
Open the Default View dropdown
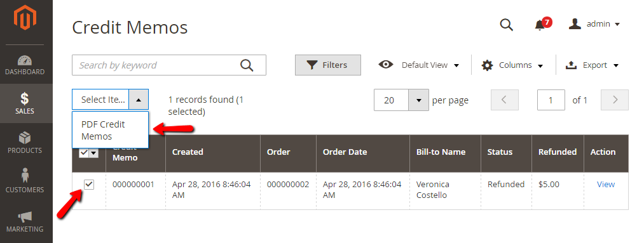[418, 65]
